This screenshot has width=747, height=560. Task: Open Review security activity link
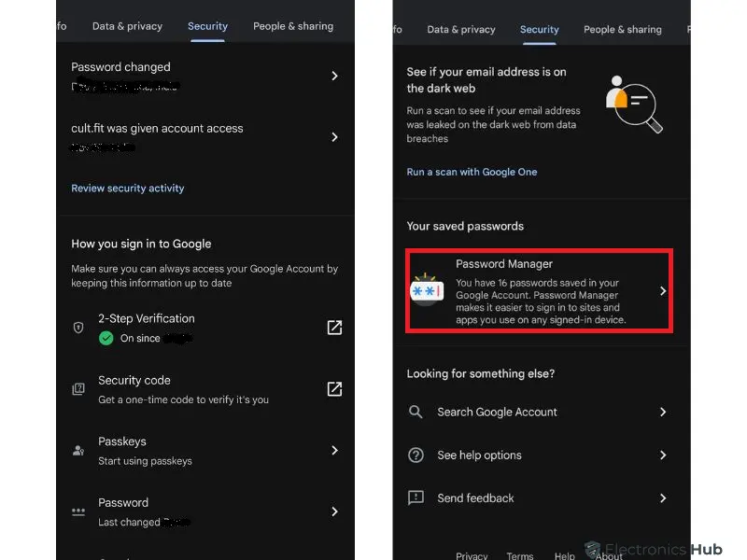tap(128, 189)
